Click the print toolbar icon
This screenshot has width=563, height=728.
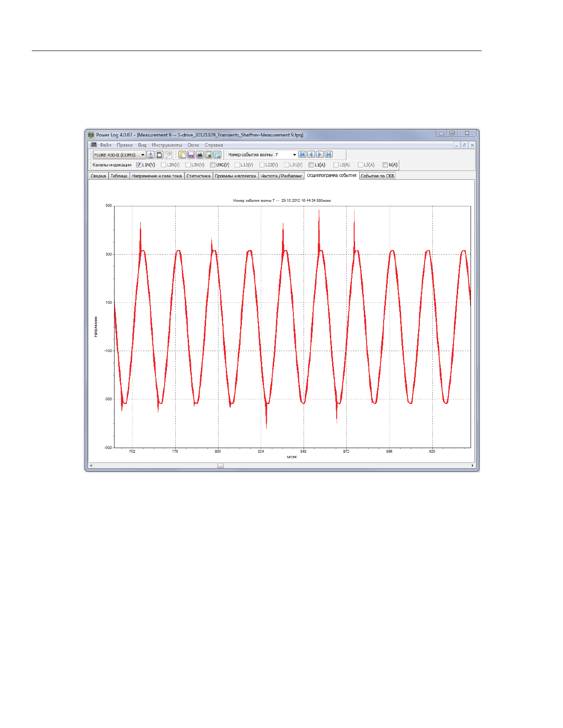click(x=200, y=155)
